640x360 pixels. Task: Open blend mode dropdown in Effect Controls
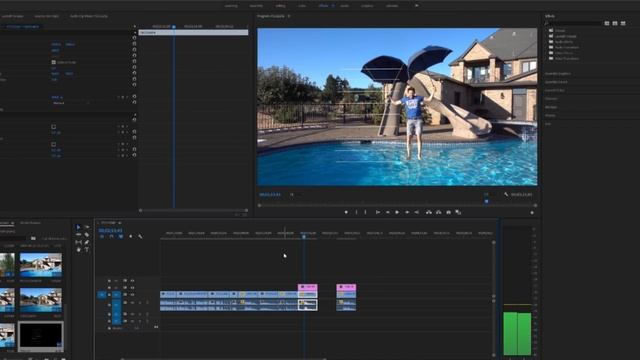pyautogui.click(x=71, y=103)
